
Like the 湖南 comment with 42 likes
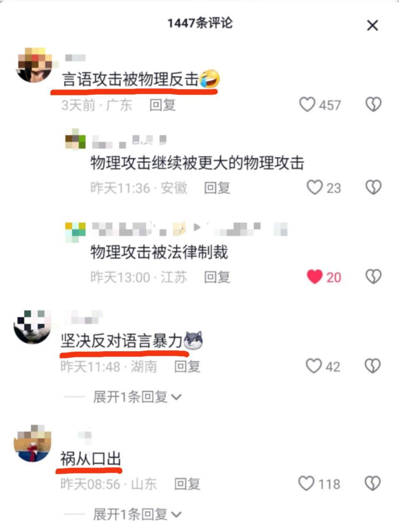coord(314,366)
